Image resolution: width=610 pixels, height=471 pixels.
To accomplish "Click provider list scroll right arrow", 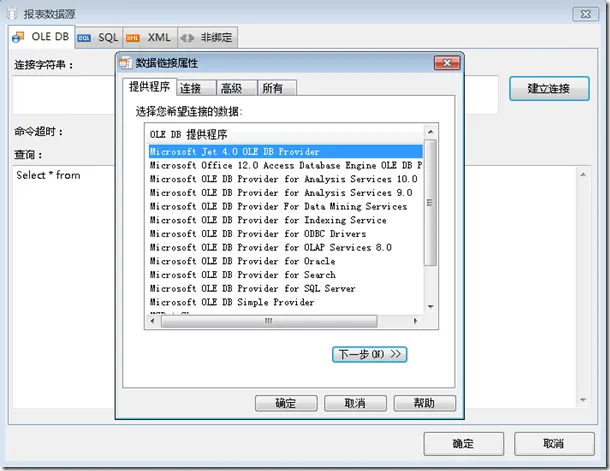I will click(x=416, y=321).
